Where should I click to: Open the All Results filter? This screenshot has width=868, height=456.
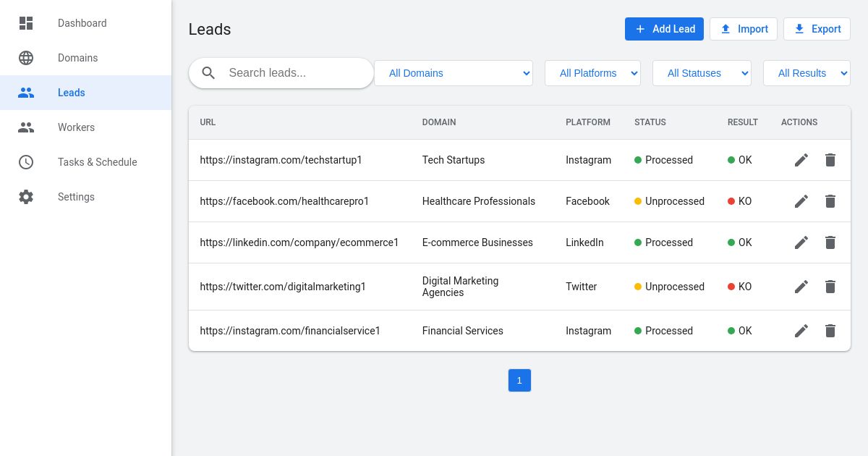tap(807, 73)
